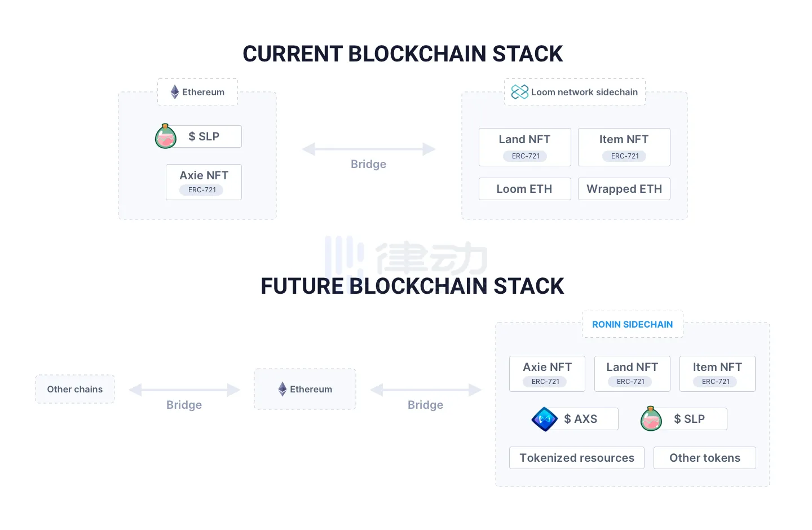Select the Other tokens box
Screen dimensions: 812x530
click(x=704, y=458)
